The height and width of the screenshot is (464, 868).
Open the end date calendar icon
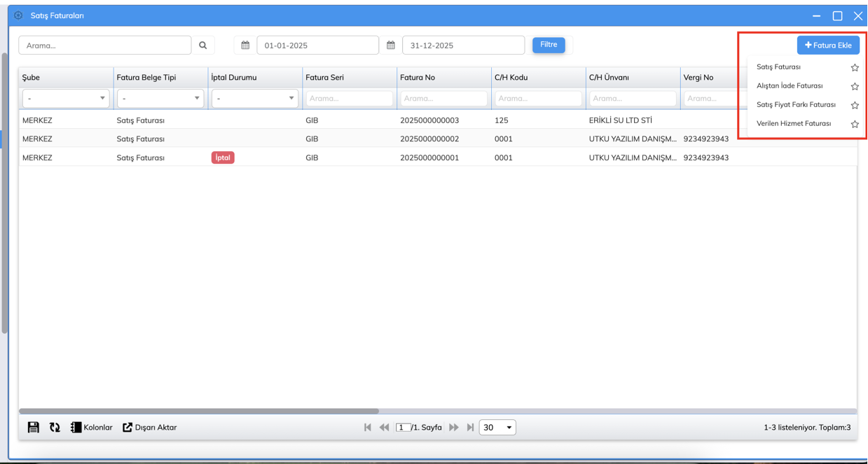(x=391, y=45)
